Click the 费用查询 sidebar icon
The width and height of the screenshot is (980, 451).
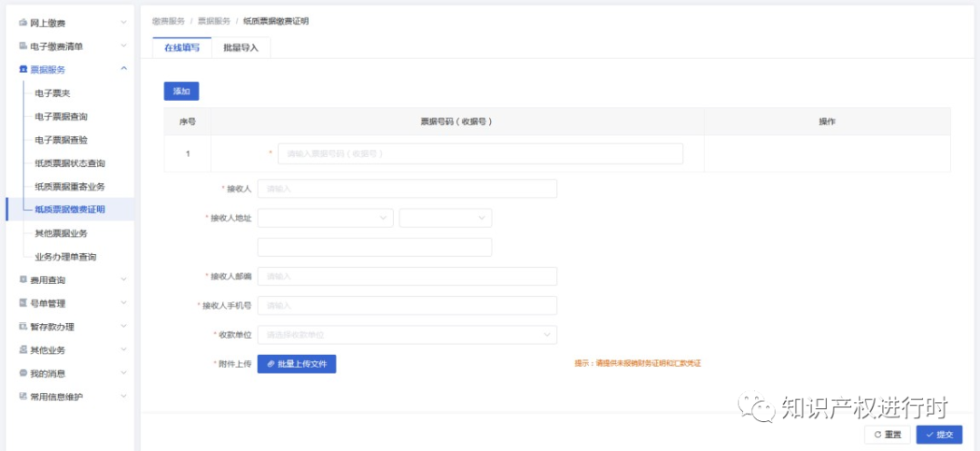pyautogui.click(x=23, y=279)
